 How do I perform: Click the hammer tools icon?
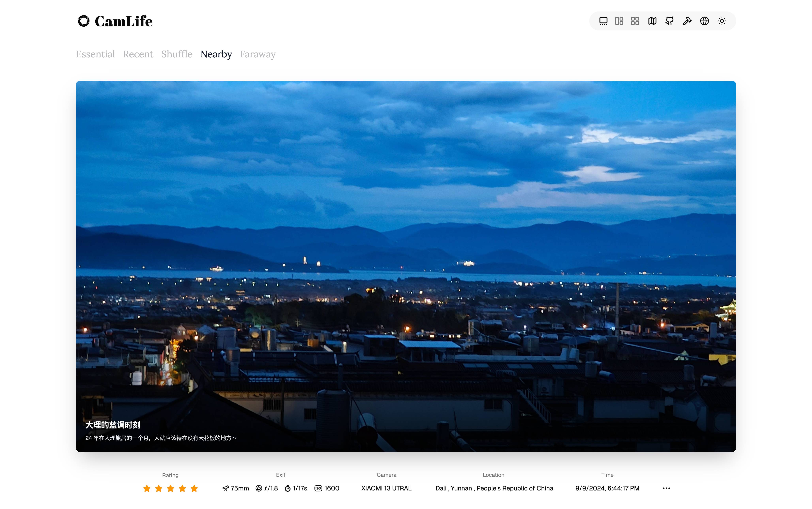(x=687, y=21)
